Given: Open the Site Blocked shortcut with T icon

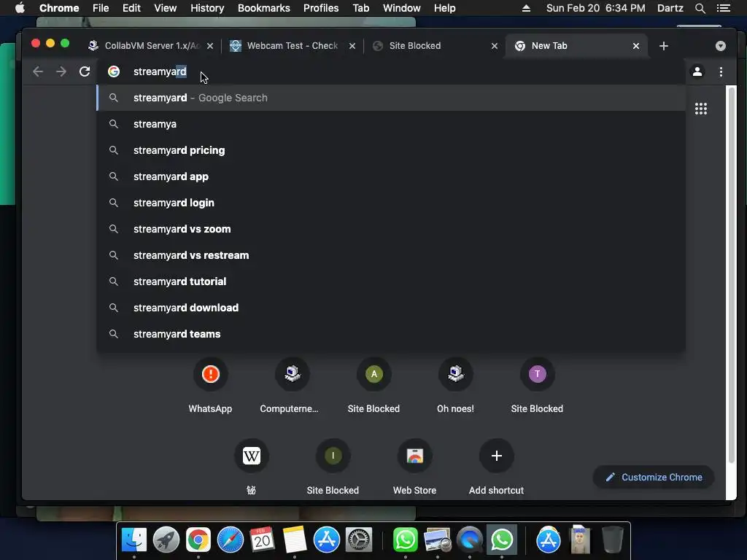Looking at the screenshot, I should 538,386.
